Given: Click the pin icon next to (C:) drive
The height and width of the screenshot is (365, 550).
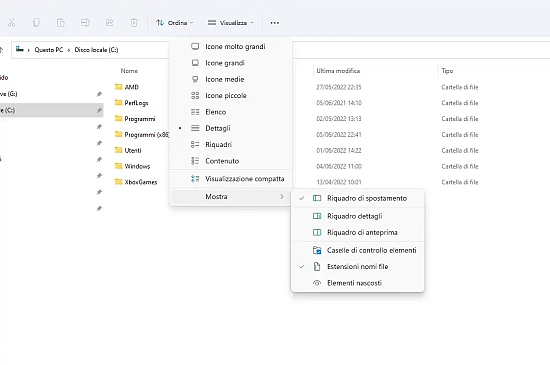Looking at the screenshot, I should tap(99, 110).
